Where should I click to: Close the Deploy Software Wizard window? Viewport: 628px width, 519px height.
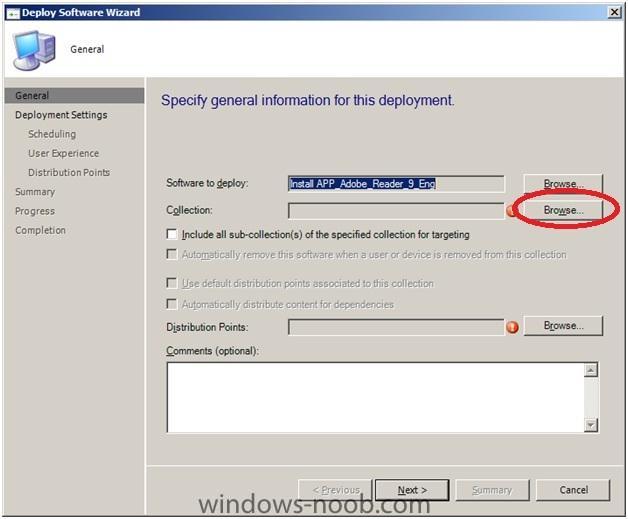click(x=614, y=12)
